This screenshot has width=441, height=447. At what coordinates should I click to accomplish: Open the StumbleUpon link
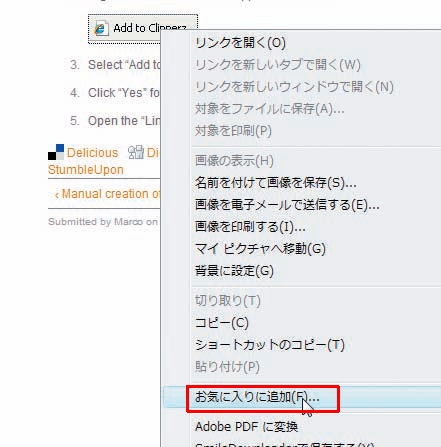[86, 170]
